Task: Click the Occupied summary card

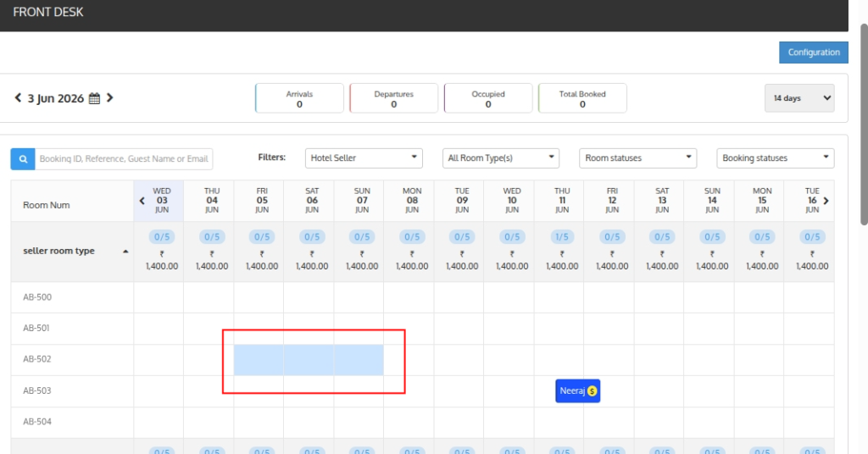Action: pyautogui.click(x=488, y=98)
